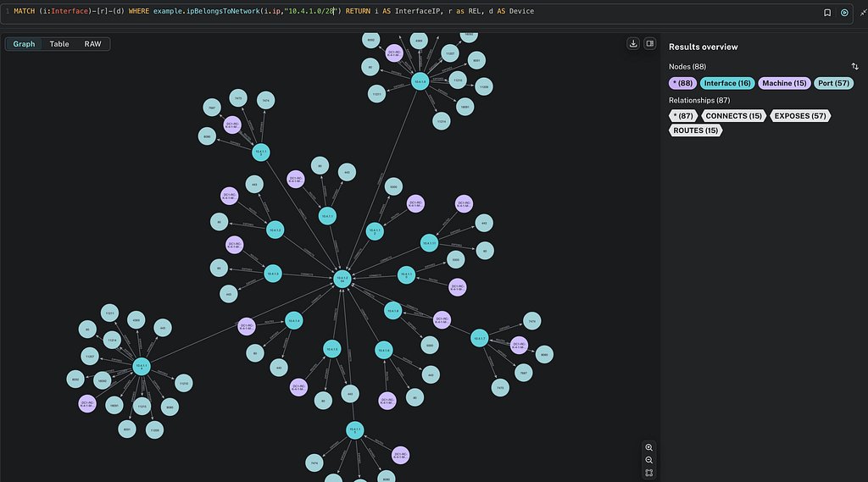Screen dimensions: 868x482
Task: Select port 7473 node exposed by 10.4.1.7
Action: click(500, 387)
